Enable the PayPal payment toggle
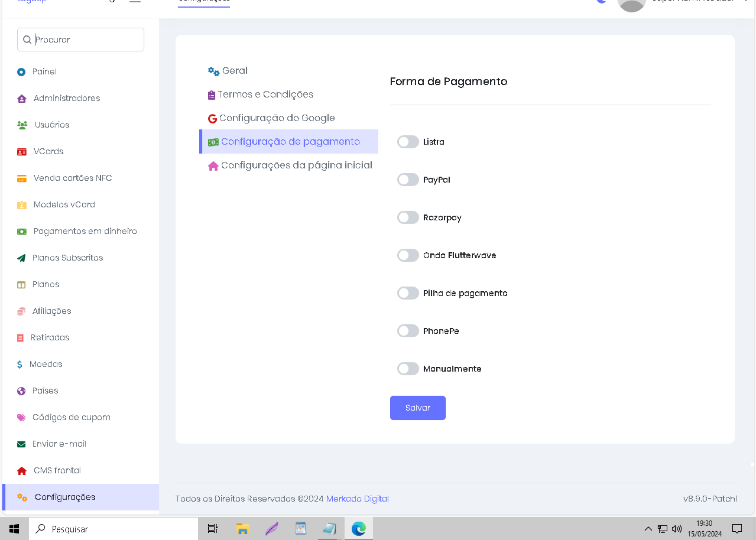Screen dimensions: 756x540 (x=408, y=180)
